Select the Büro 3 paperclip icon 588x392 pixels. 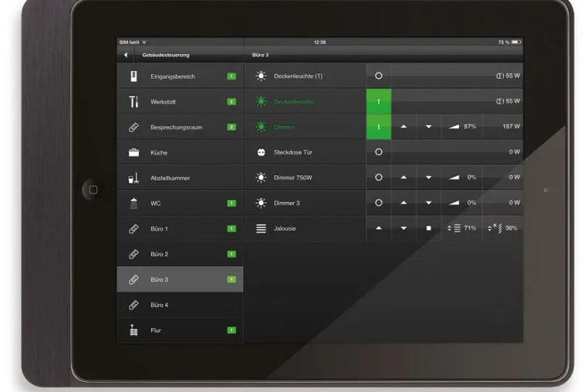[133, 279]
